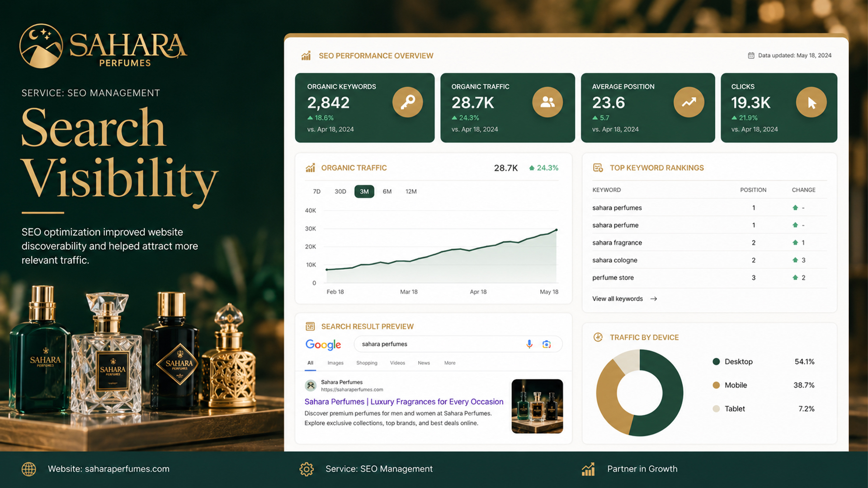
Task: Open the Videos search tab
Action: click(x=397, y=363)
